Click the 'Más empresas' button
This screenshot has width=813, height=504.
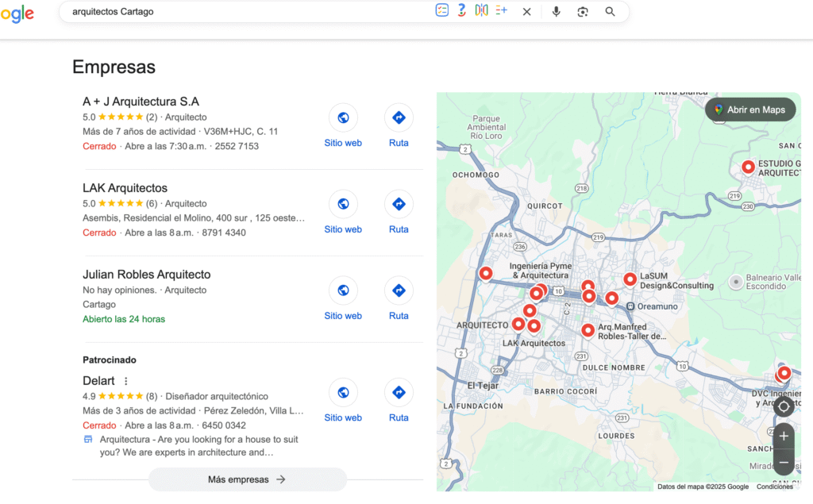(248, 479)
